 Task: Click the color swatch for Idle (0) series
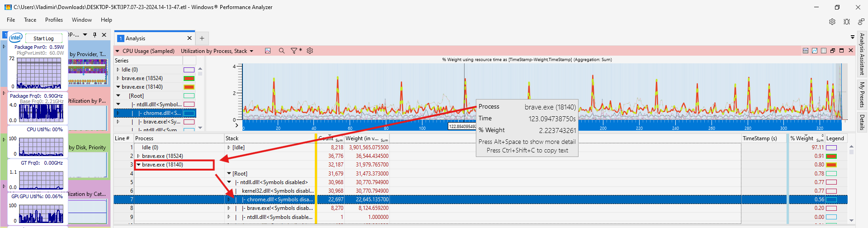[189, 70]
